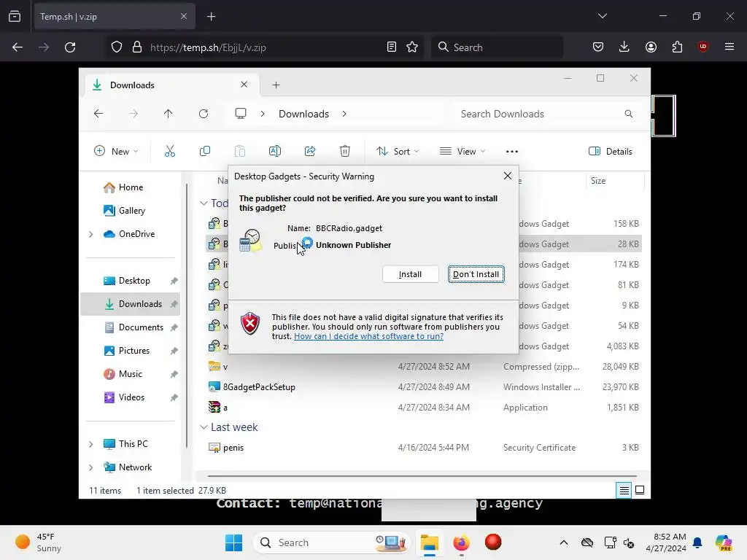This screenshot has width=747, height=560.
Task: Open Firefox extensions puzzle icon
Action: (x=677, y=47)
